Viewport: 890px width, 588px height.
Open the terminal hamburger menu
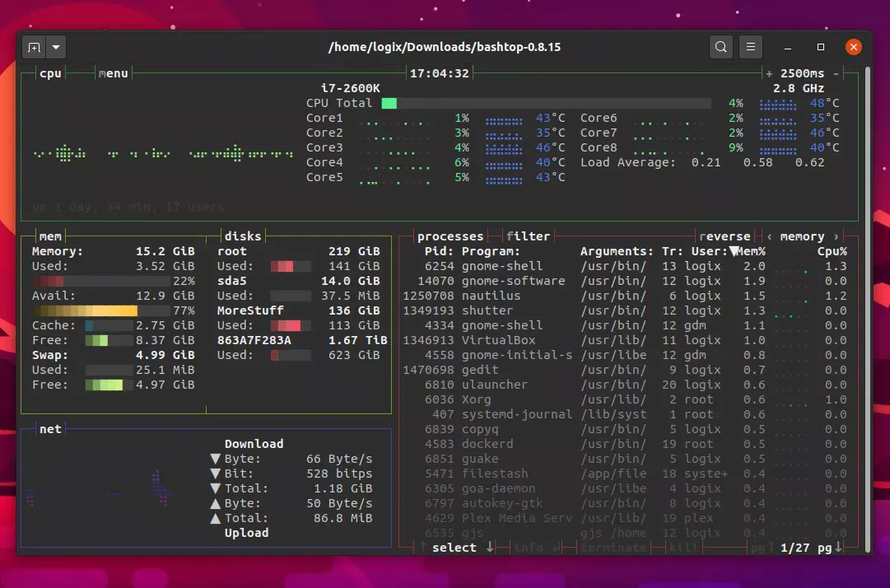tap(750, 47)
